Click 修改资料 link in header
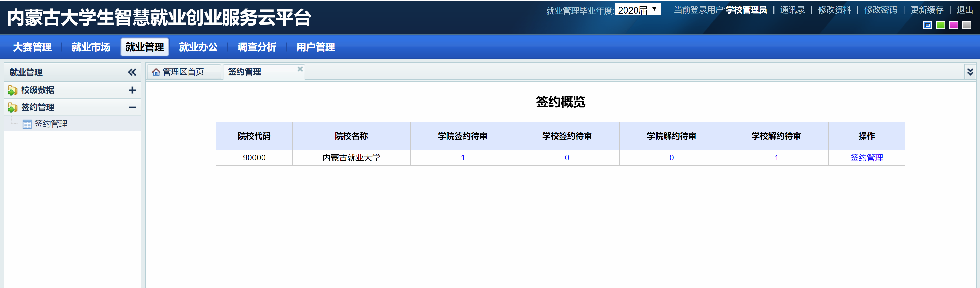 (835, 10)
